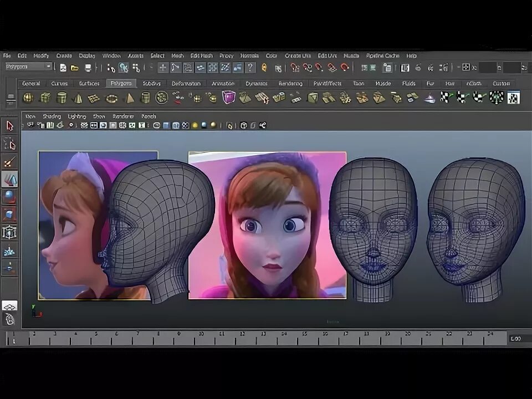Open the Display menu

pyautogui.click(x=87, y=55)
